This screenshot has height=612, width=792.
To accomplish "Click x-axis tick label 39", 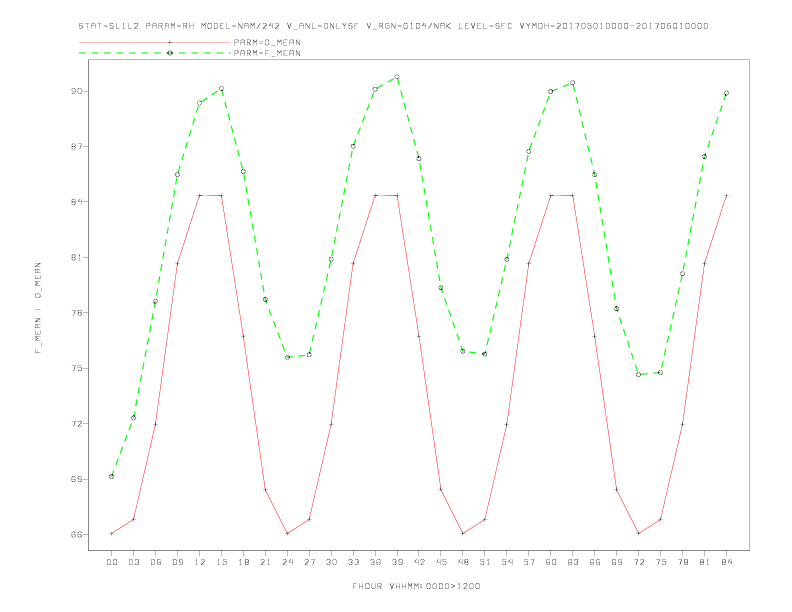I will (x=397, y=562).
